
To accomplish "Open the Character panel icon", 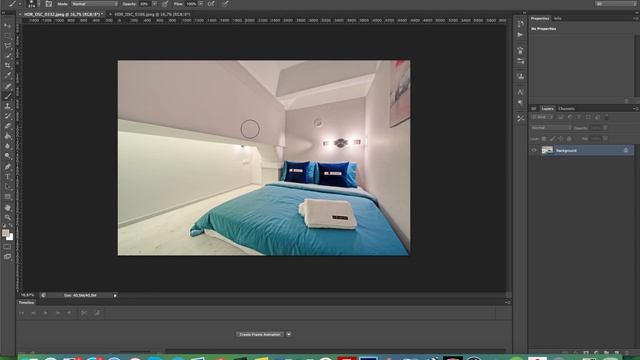I will [x=520, y=92].
